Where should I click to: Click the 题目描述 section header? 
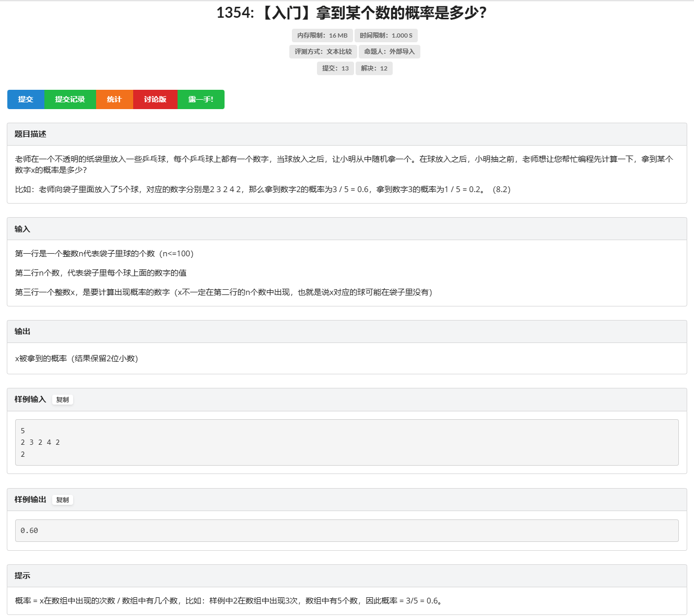(30, 134)
